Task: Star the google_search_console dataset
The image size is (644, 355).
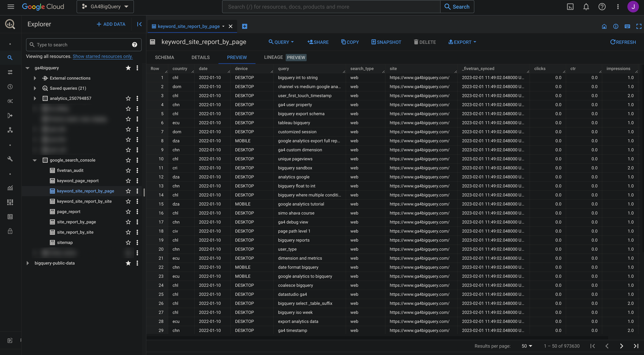Action: 128,160
